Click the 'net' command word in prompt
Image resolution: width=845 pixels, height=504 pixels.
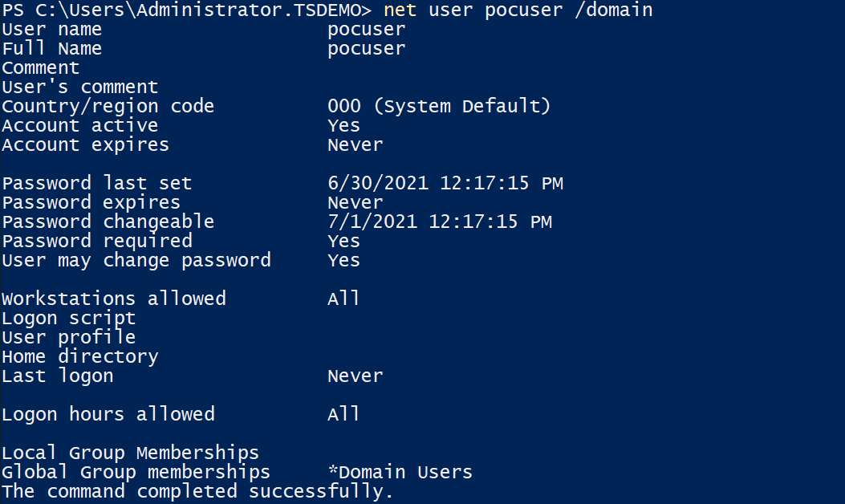tap(400, 10)
